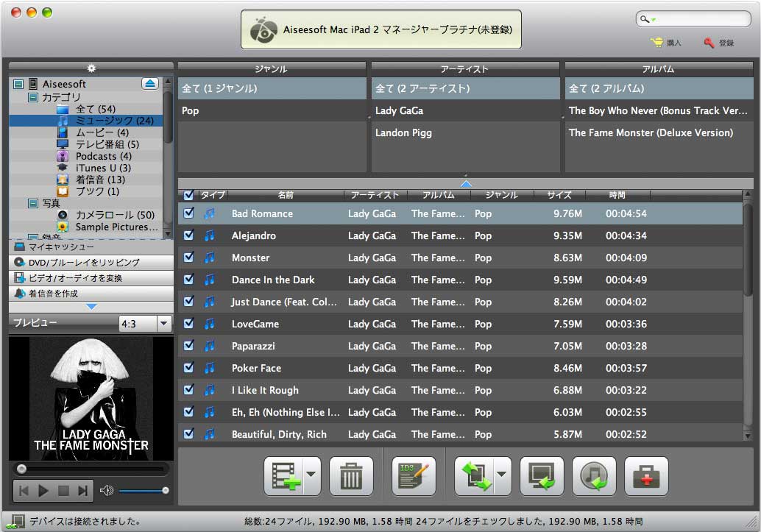Uncheck the Bad Romance checkbox
Image resolution: width=761 pixels, height=532 pixels.
pyautogui.click(x=189, y=213)
